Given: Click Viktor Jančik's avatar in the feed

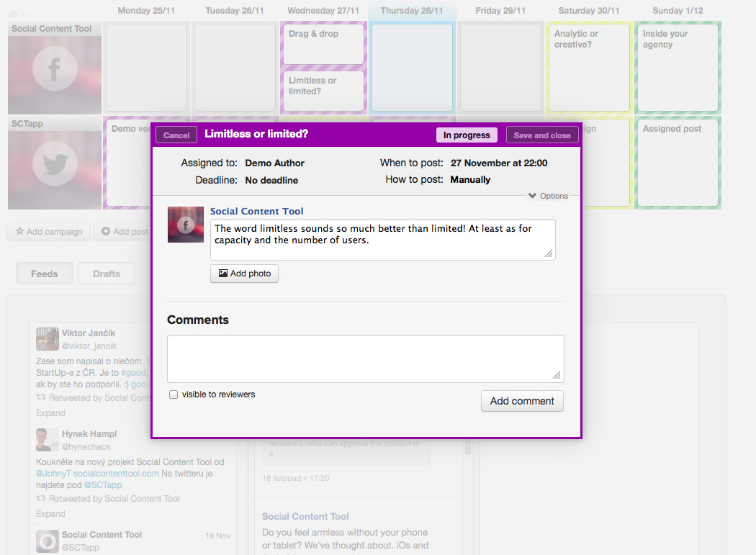Looking at the screenshot, I should click(x=48, y=339).
